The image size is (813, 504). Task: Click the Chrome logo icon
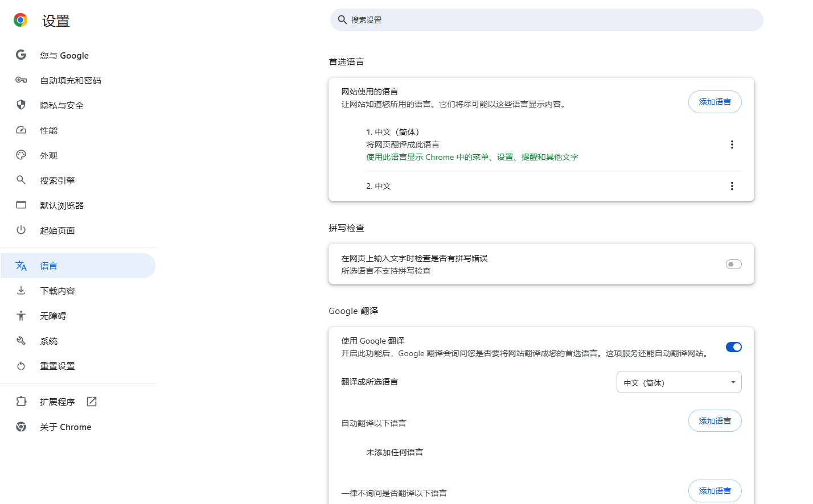pos(20,20)
